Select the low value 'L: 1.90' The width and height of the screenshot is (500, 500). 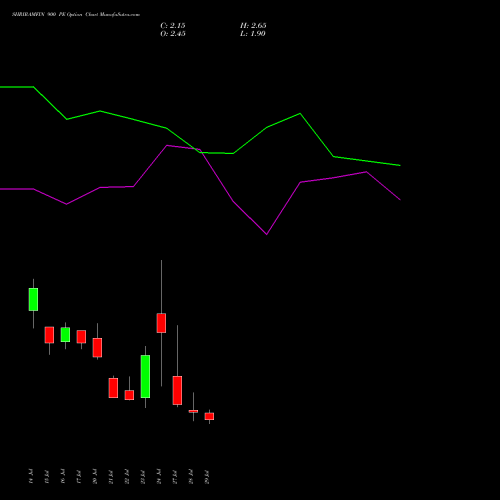tap(253, 34)
